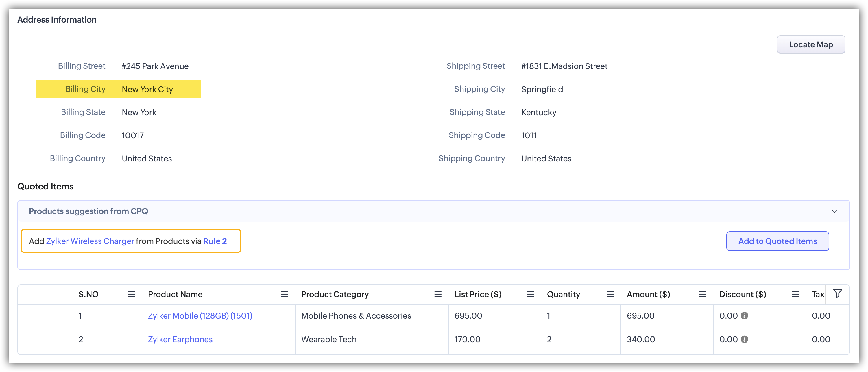Click the Locate Map button

810,44
